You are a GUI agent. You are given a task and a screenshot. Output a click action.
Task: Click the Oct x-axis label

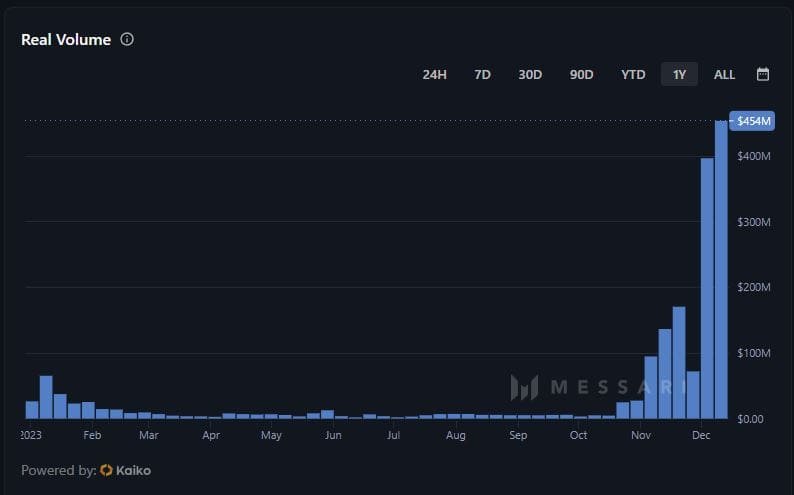coord(578,435)
